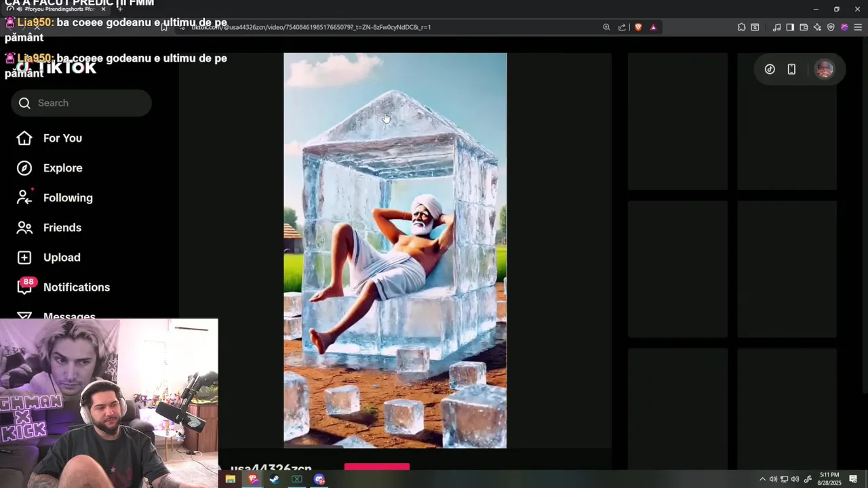Click the magnifier icon in search box
The width and height of the screenshot is (868, 488).
[x=24, y=103]
